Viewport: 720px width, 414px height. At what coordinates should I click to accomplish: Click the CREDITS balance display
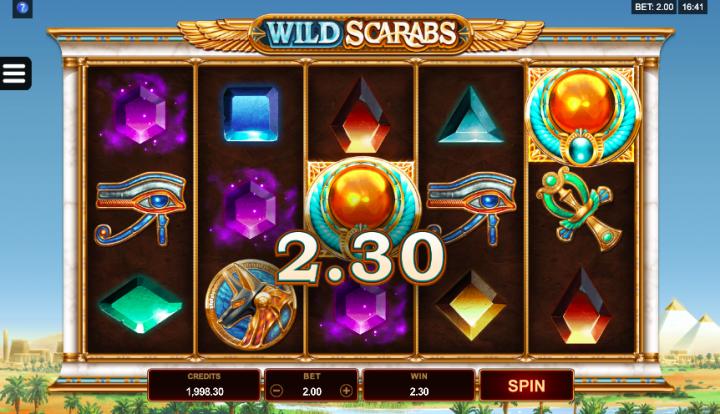(204, 385)
